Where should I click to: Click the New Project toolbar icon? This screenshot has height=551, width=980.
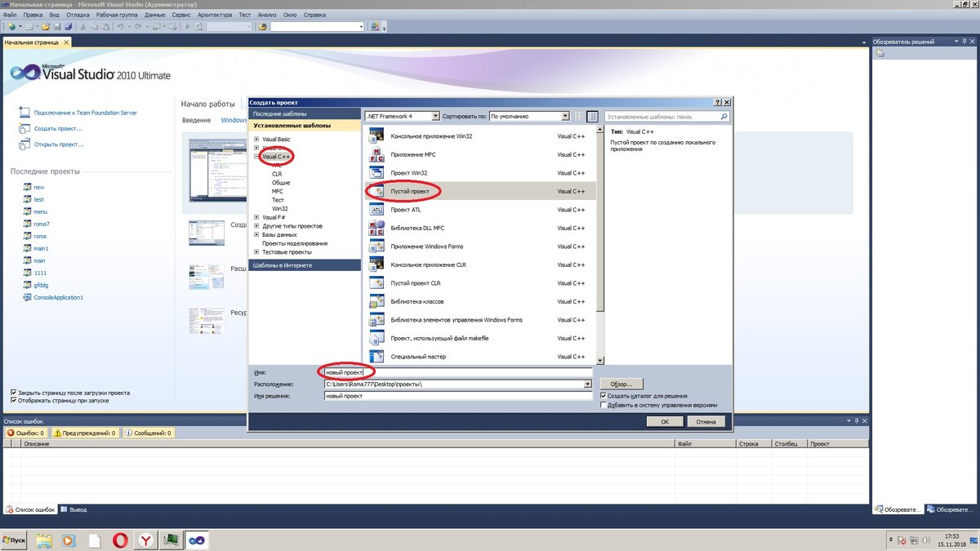pos(11,27)
